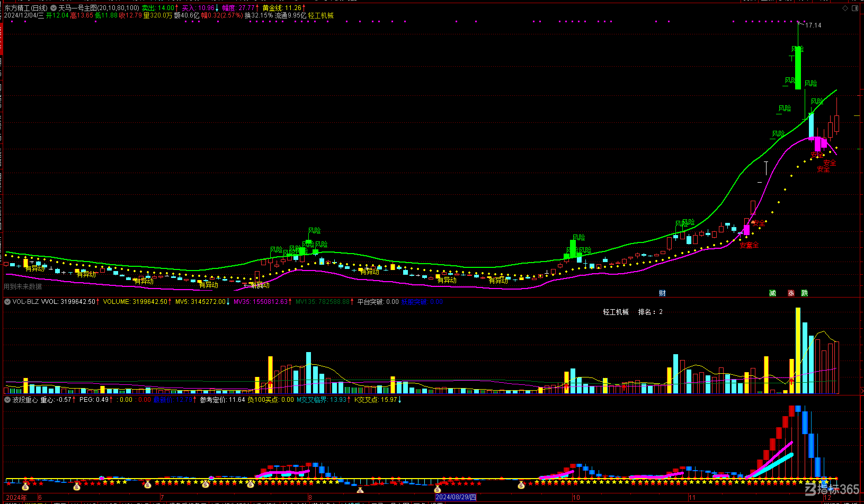Image resolution: width=864 pixels, height=504 pixels.
Task: Click the M交叉临界: 13.93 value
Action: pos(323,400)
